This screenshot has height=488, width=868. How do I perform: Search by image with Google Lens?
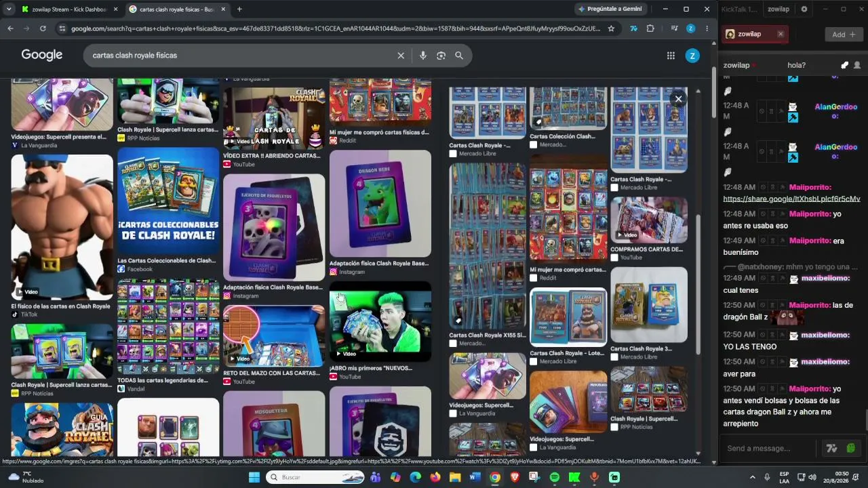point(441,56)
